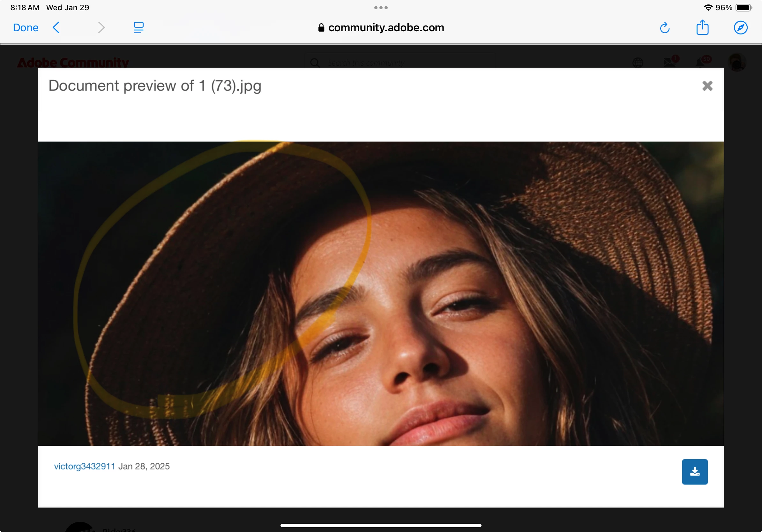Click the Adobe Community logo
762x532 pixels.
pos(73,63)
